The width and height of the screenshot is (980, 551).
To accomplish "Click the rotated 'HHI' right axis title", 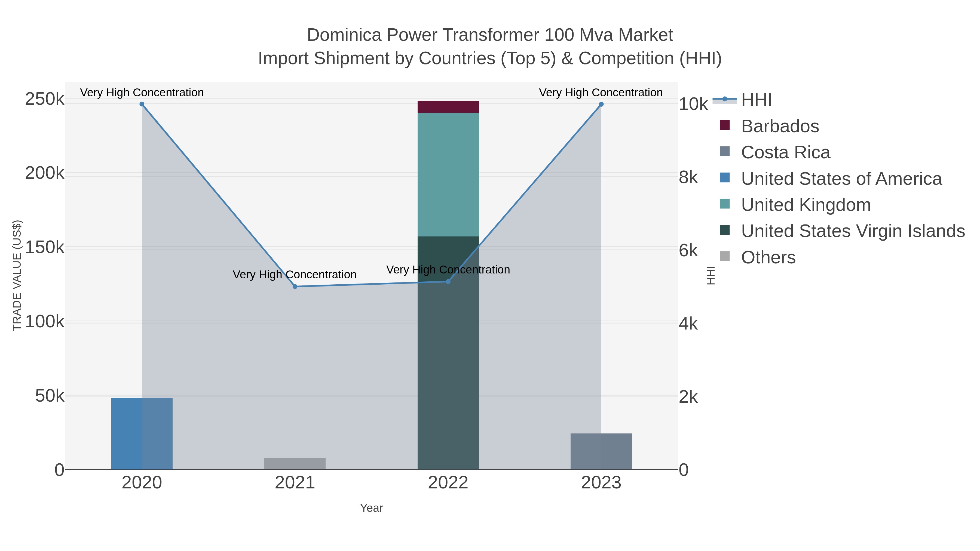I will pos(711,275).
